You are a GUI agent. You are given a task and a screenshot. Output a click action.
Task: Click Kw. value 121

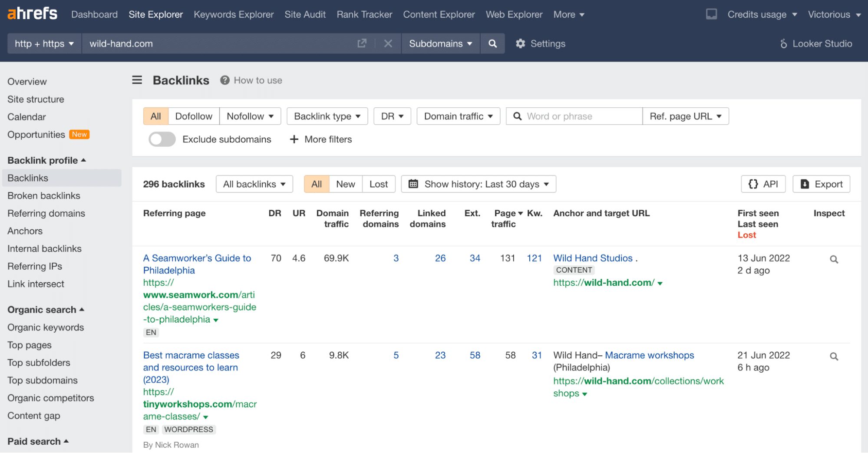coord(534,258)
